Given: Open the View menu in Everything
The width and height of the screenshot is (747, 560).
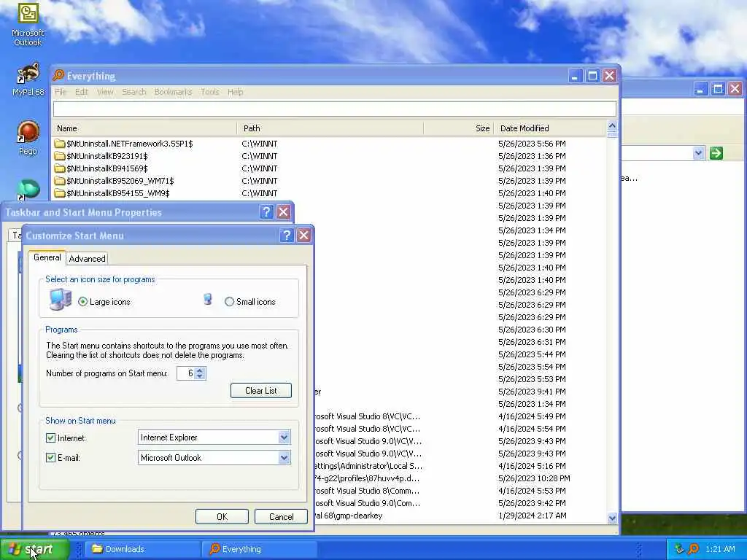Looking at the screenshot, I should [105, 91].
